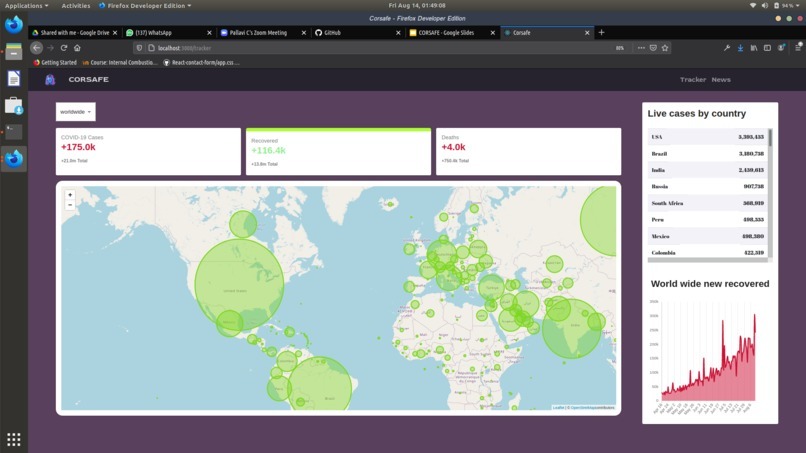Image resolution: width=806 pixels, height=453 pixels.
Task: Zoom in on the map
Action: [70, 195]
